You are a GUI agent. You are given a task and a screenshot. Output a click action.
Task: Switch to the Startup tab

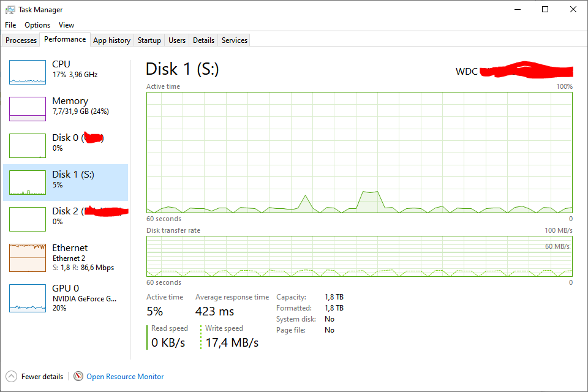(148, 40)
